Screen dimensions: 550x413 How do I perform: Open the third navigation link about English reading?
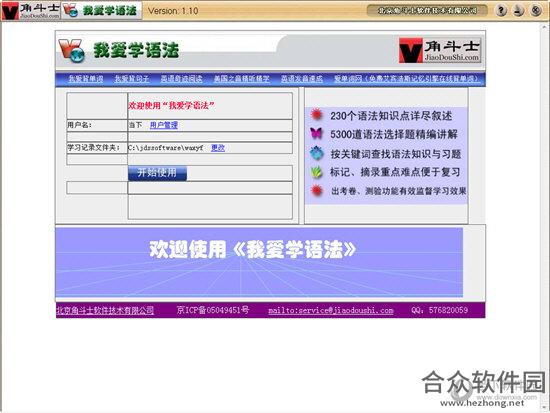coord(182,79)
